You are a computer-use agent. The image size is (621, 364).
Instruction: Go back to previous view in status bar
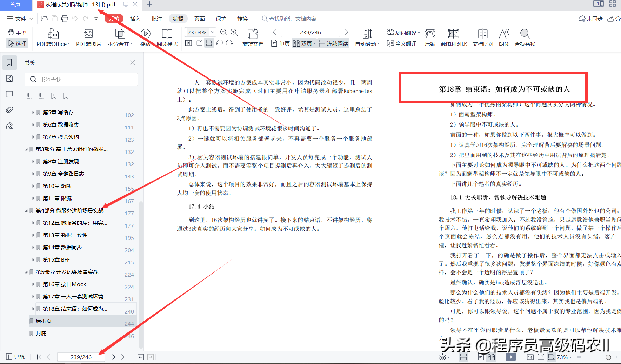point(140,357)
